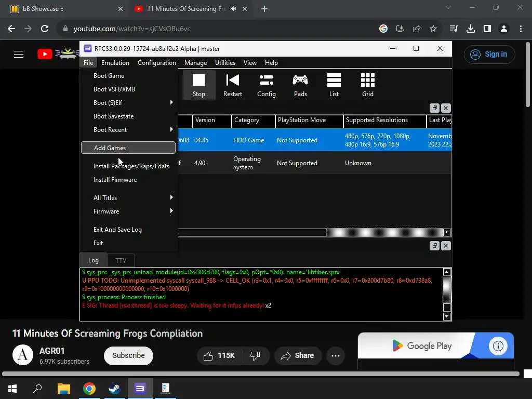The height and width of the screenshot is (399, 532).
Task: Switch to the Log tab
Action: tap(94, 260)
